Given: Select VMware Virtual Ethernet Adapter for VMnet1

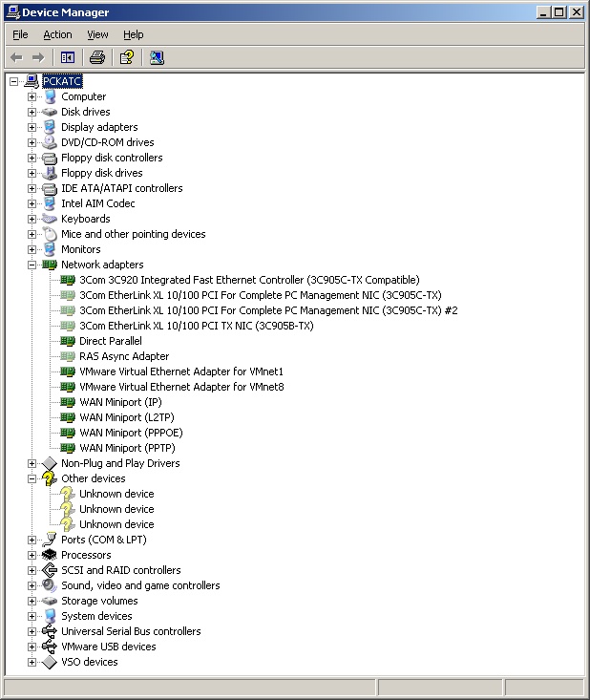Looking at the screenshot, I should [181, 371].
